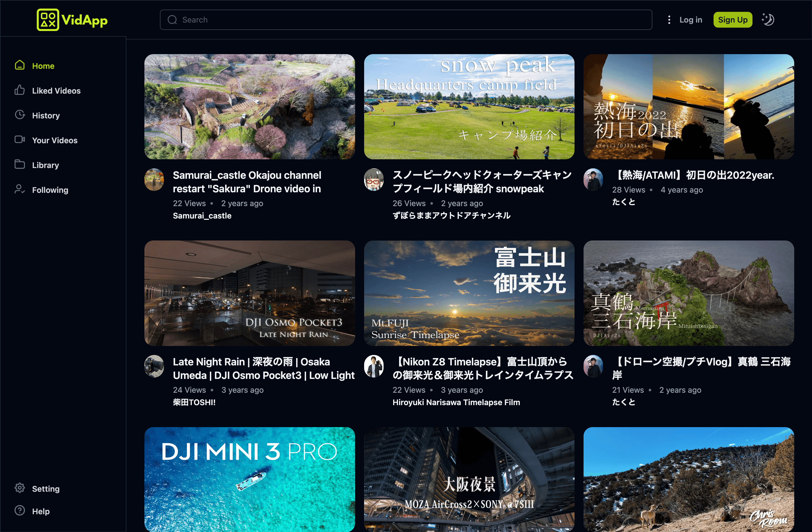Click '4 years ago' text
Viewport: 812px width, 532px height.
pos(682,190)
